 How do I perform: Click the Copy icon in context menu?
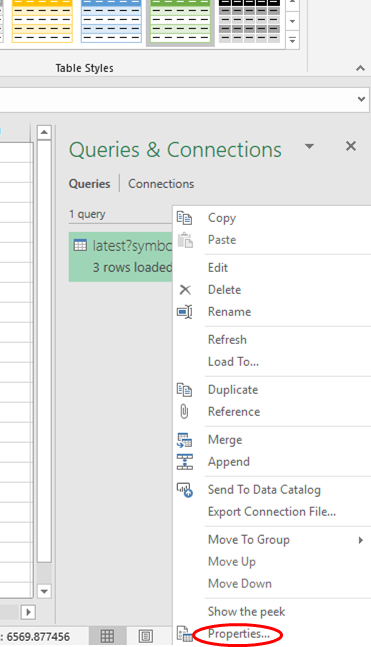[x=184, y=218]
